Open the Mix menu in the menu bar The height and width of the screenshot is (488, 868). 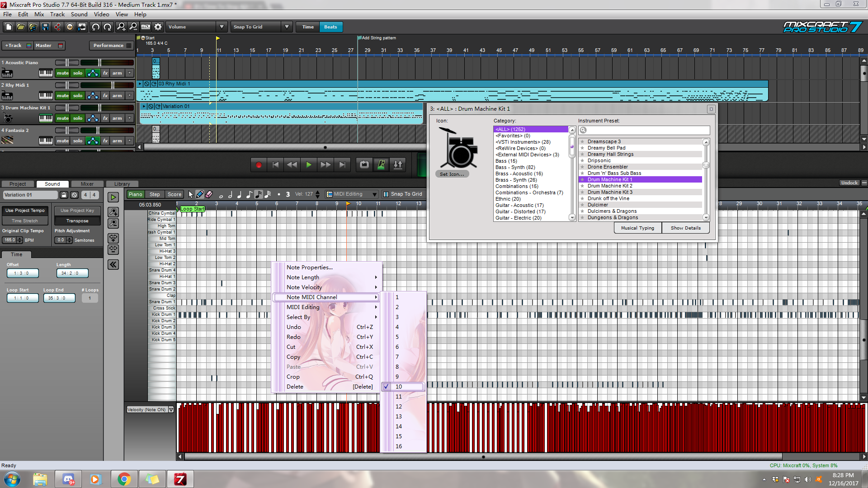coord(39,14)
